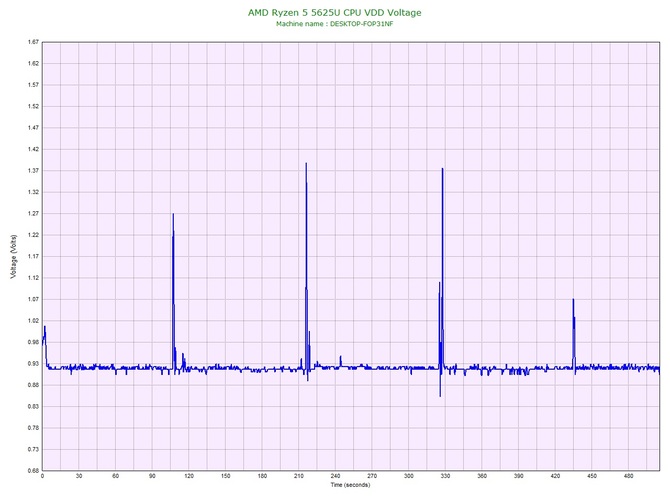Click the 300 tick label on the time axis
Viewport: 670px width, 502px height.
pos(408,476)
